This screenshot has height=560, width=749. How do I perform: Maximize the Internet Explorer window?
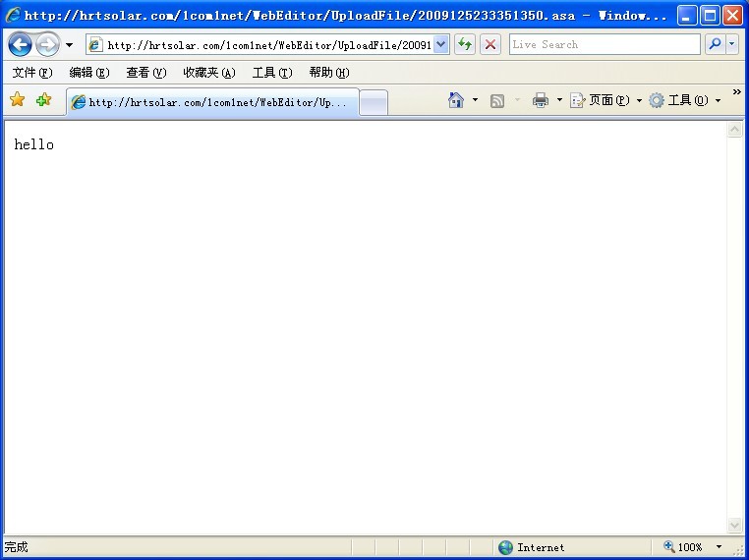pyautogui.click(x=710, y=16)
